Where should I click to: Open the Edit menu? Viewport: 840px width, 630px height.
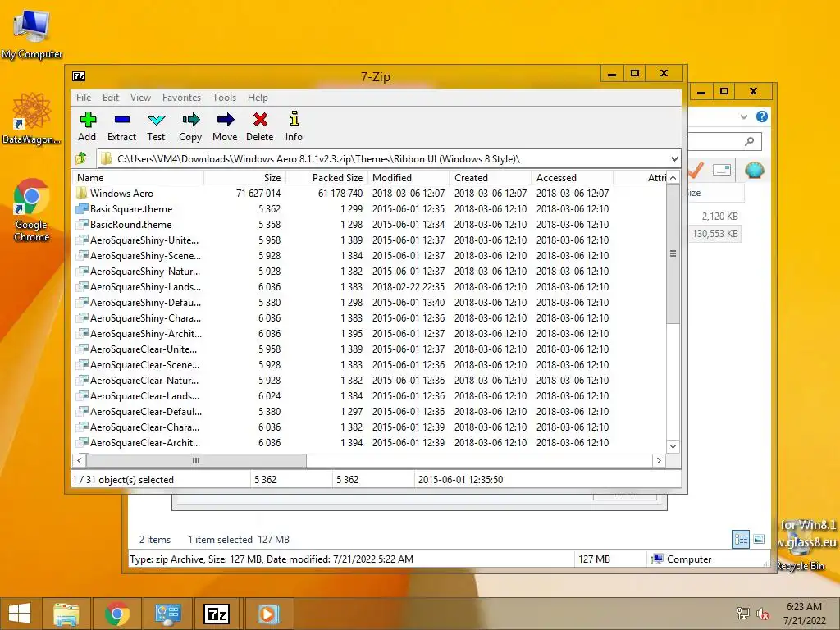pos(111,98)
